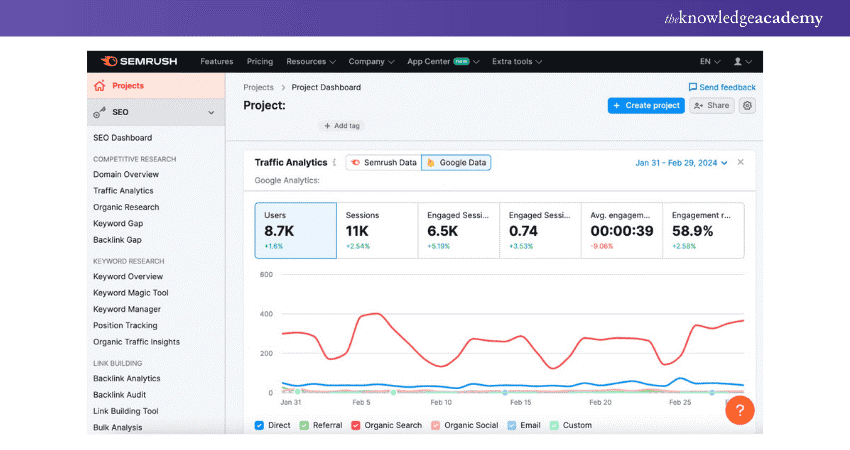Click the Project Dashboard breadcrumb text
Viewport: 850px width, 450px height.
pyautogui.click(x=326, y=87)
